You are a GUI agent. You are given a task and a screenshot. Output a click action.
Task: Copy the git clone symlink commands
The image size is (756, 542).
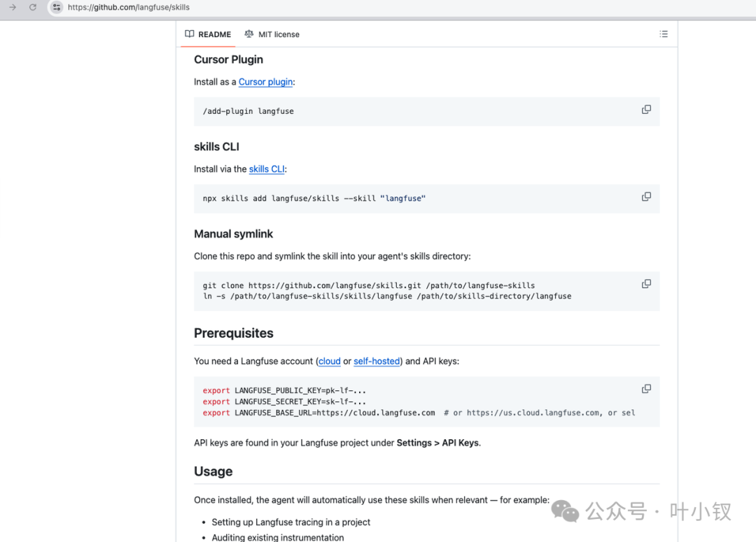tap(646, 284)
